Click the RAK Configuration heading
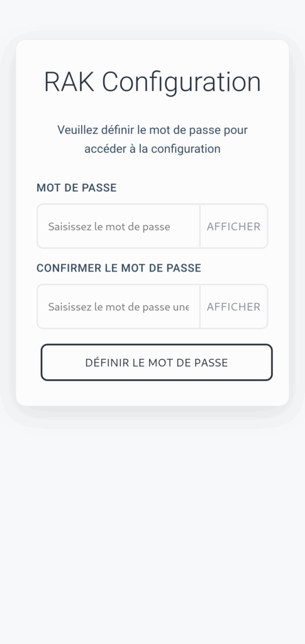 [x=152, y=82]
